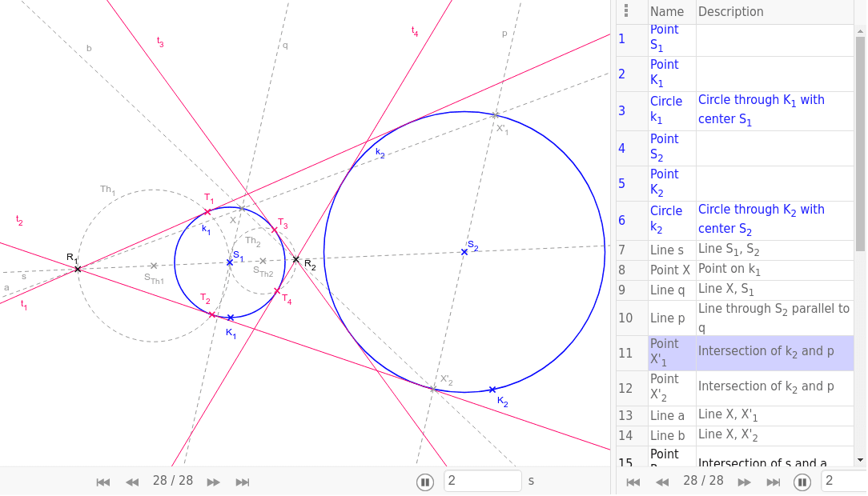Click point S1 center of circle k1

pyautogui.click(x=230, y=262)
